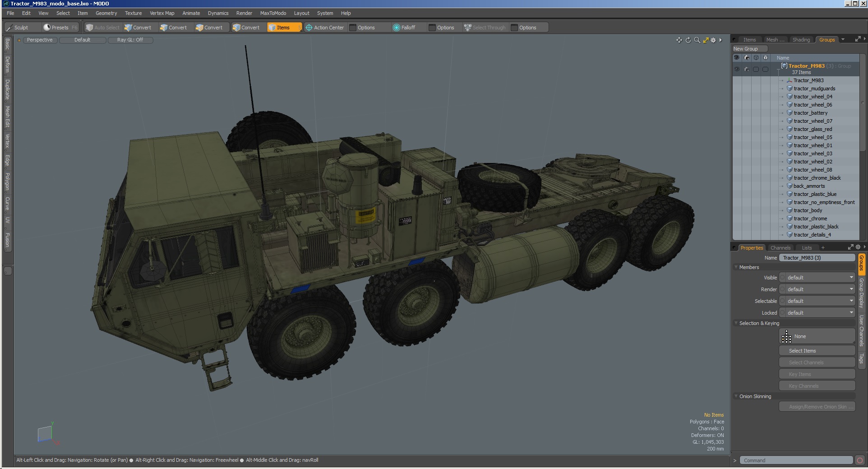Open the Render default dropdown
The image size is (868, 469).
pos(820,289)
